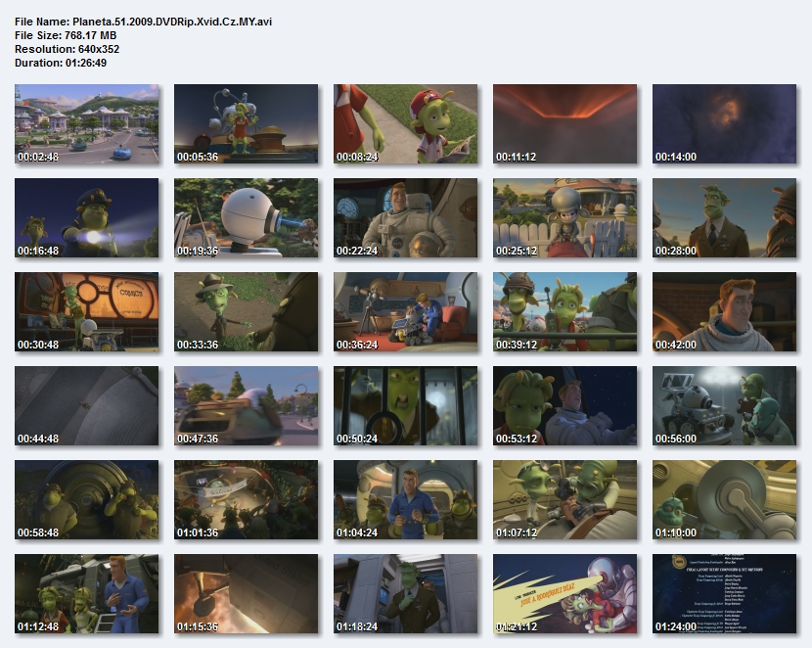Click the 00:58:48 thumbnail
Screen dimensions: 812x648
click(x=86, y=500)
